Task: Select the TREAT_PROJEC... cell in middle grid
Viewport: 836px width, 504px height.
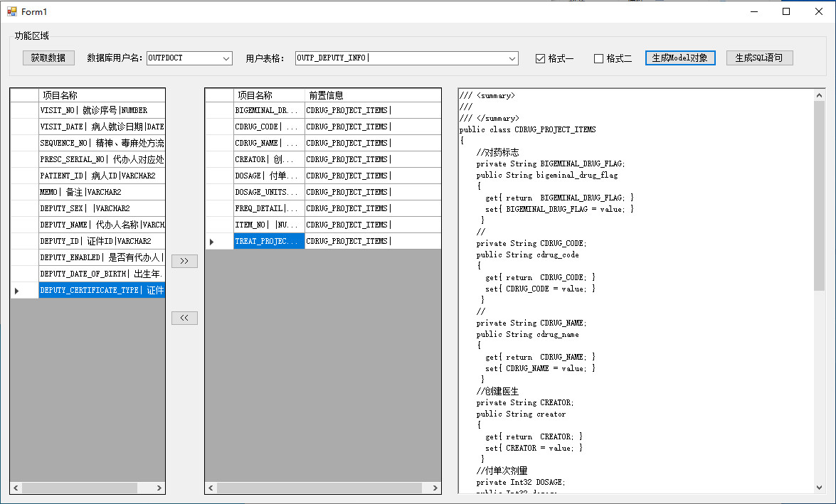Action: 269,241
